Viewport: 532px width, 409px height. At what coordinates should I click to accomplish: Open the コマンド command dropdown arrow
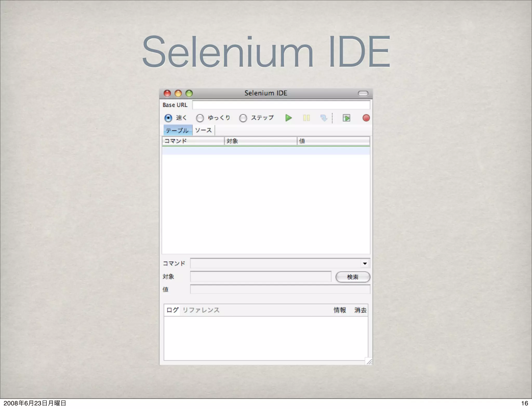point(365,263)
